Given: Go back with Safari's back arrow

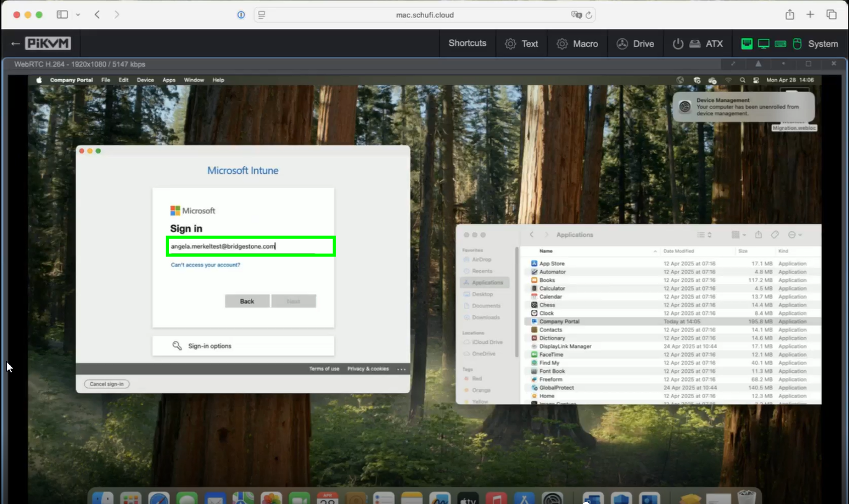Looking at the screenshot, I should 97,14.
